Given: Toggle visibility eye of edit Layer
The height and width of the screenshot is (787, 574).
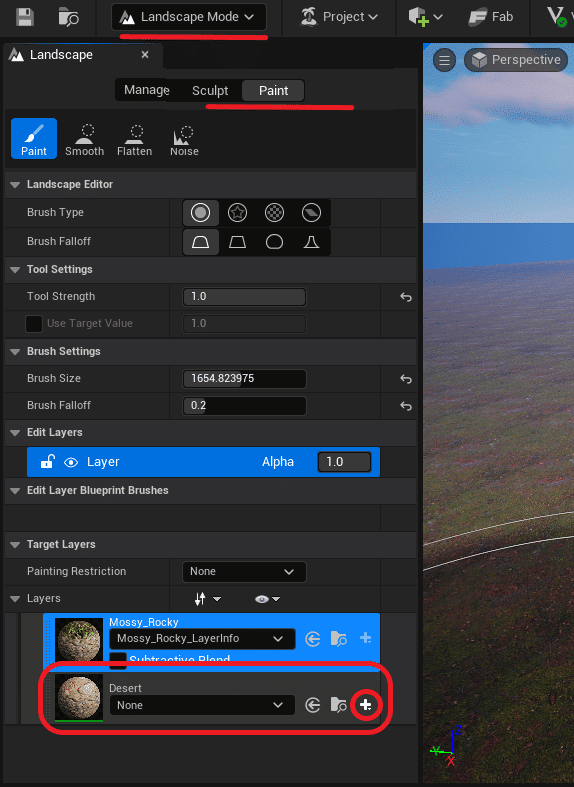Looking at the screenshot, I should pyautogui.click(x=71, y=462).
